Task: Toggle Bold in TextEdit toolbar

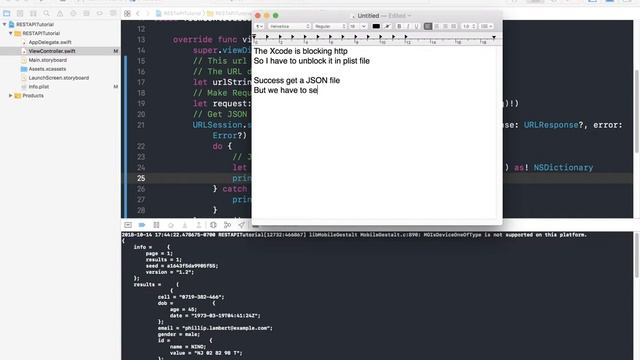Action: tap(399, 26)
